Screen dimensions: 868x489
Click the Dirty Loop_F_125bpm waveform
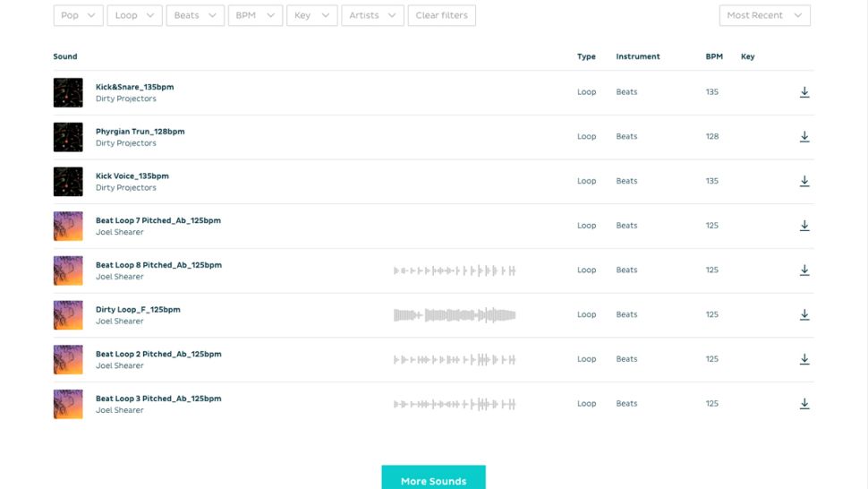click(x=455, y=314)
